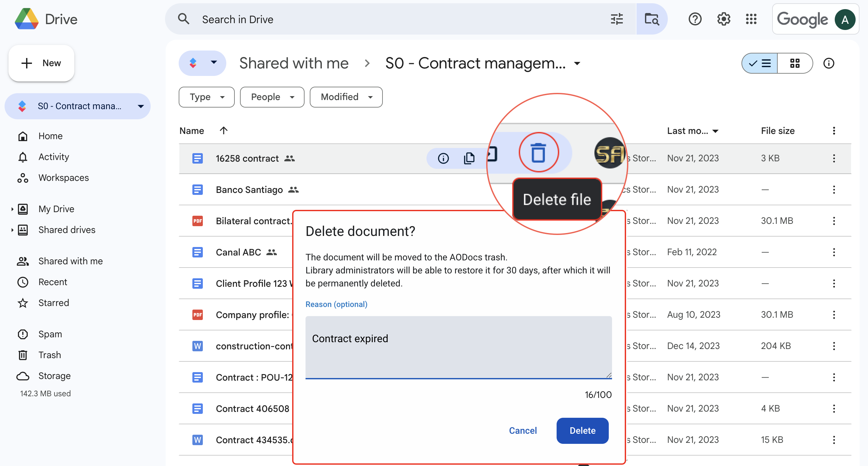Open the Help question mark icon
The width and height of the screenshot is (868, 466).
coord(695,19)
